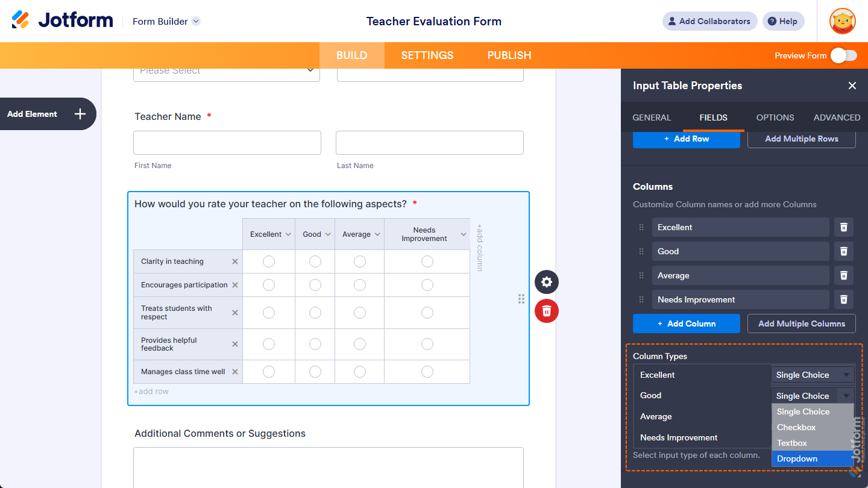Click the Teacher First Name field
Screen dimensions: 868x488
[227, 143]
